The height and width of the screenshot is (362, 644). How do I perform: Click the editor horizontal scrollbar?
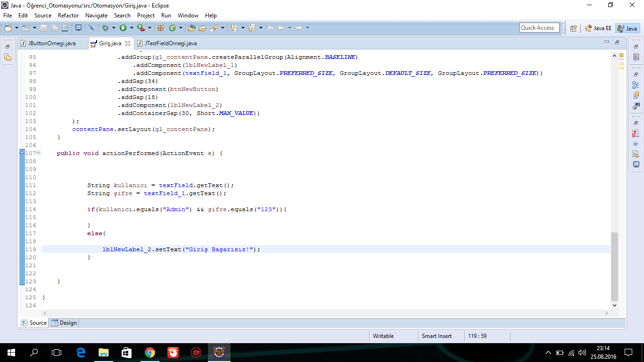pyautogui.click(x=326, y=313)
